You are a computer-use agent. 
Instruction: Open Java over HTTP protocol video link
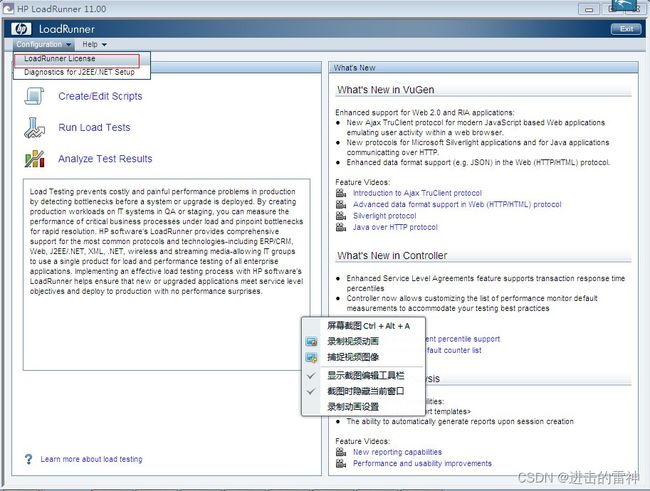pos(395,227)
